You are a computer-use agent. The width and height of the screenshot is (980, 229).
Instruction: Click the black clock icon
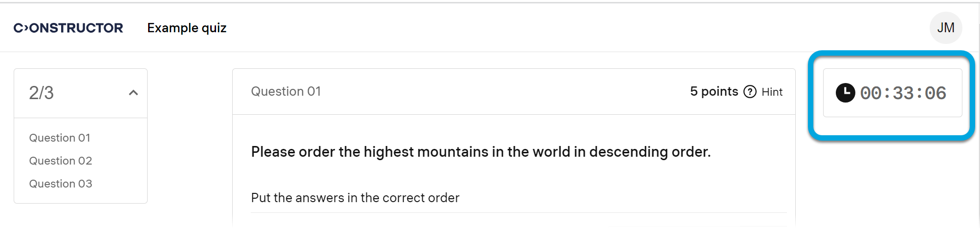[845, 93]
